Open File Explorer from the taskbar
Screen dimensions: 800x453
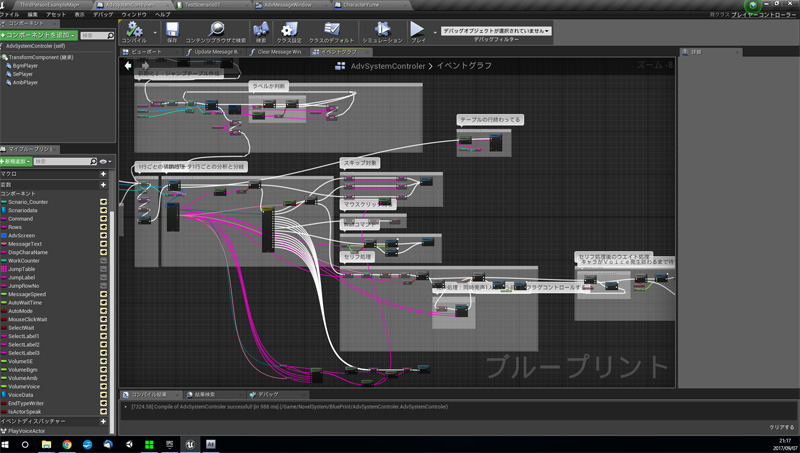pyautogui.click(x=46, y=444)
